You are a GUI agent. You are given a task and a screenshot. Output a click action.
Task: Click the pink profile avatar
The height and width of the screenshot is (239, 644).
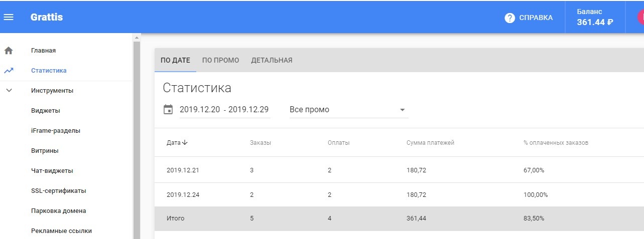640,17
